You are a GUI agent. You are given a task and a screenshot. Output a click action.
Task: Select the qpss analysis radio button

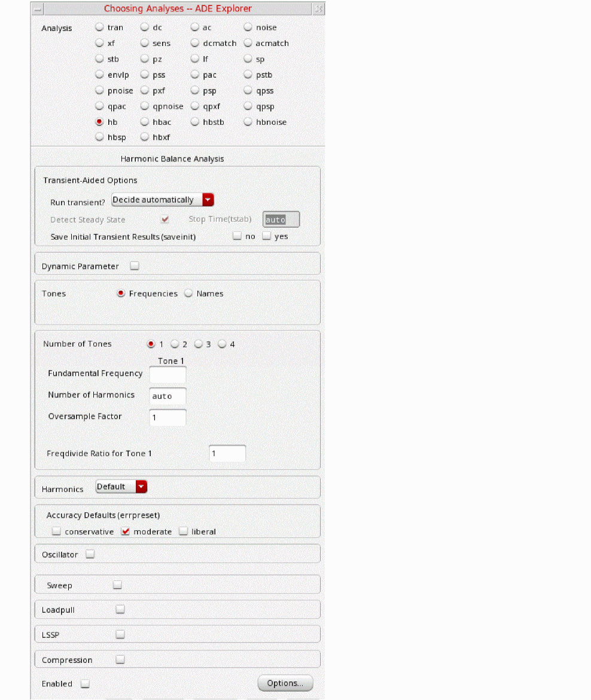pos(248,90)
